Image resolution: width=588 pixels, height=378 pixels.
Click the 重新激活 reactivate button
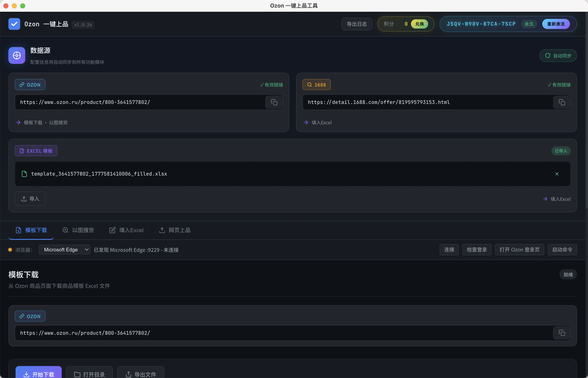click(556, 24)
